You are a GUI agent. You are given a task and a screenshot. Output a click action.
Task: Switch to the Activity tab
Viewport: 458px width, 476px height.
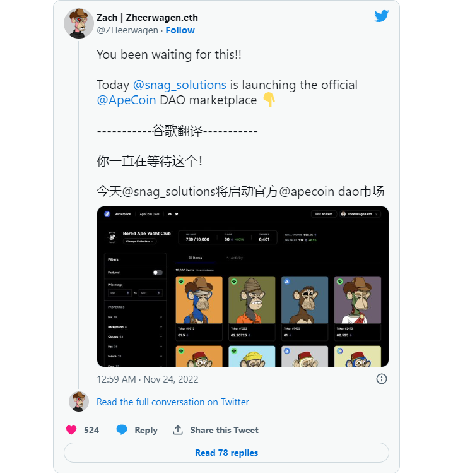pos(235,258)
